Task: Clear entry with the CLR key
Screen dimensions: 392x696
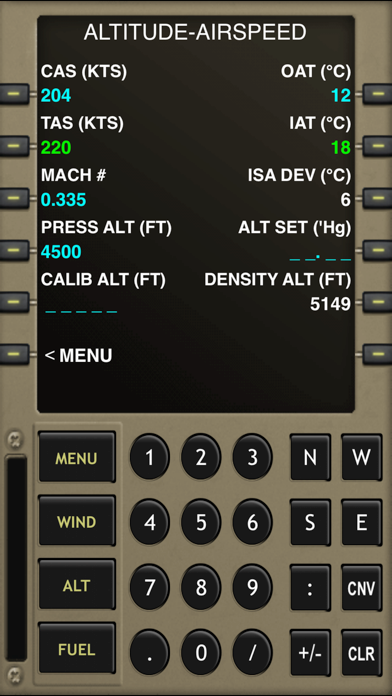Action: pos(361,652)
